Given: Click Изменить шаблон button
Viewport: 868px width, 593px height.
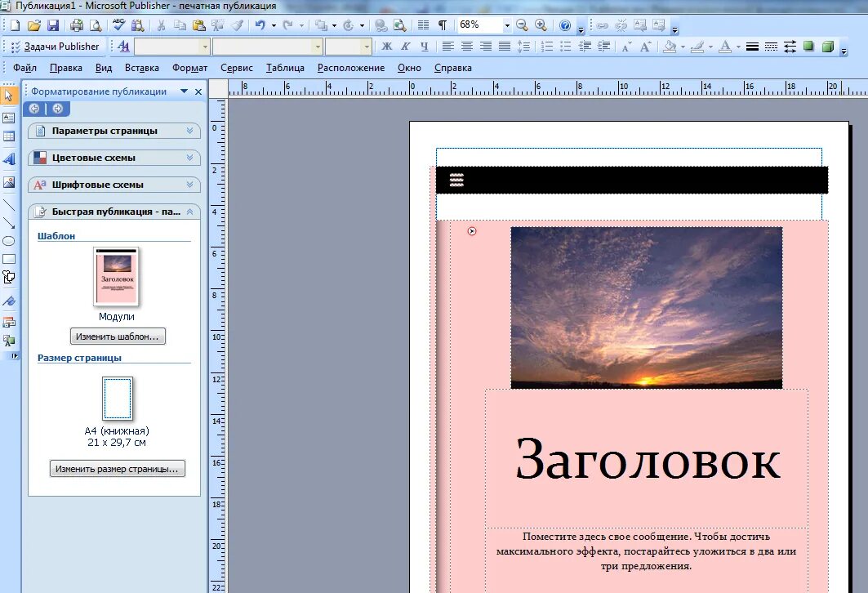Looking at the screenshot, I should [118, 337].
